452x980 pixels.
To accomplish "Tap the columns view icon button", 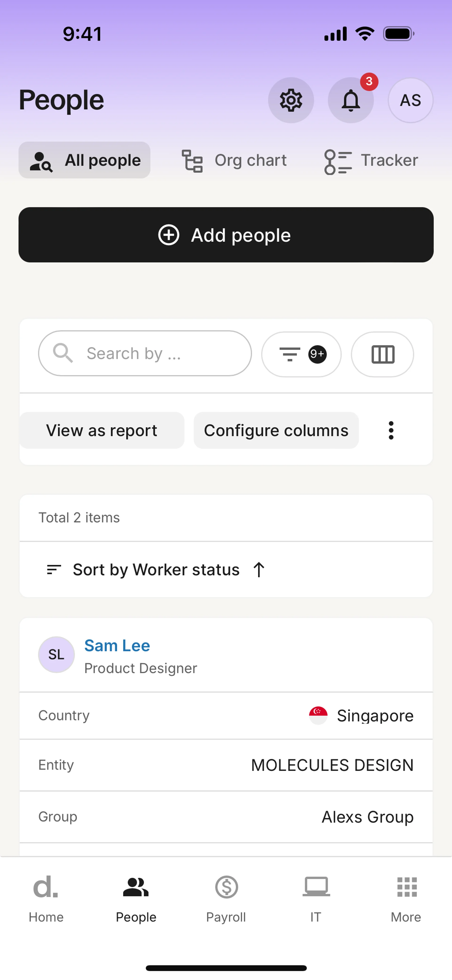I will (382, 354).
